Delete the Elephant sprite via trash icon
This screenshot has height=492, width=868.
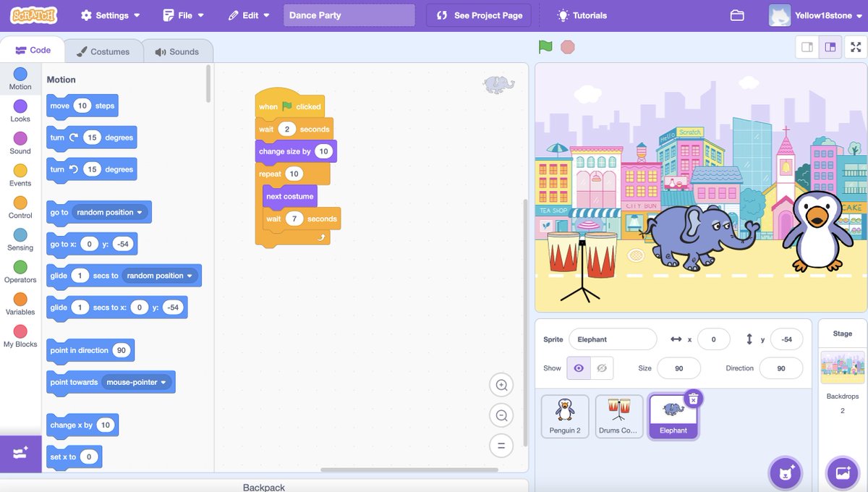click(x=693, y=399)
